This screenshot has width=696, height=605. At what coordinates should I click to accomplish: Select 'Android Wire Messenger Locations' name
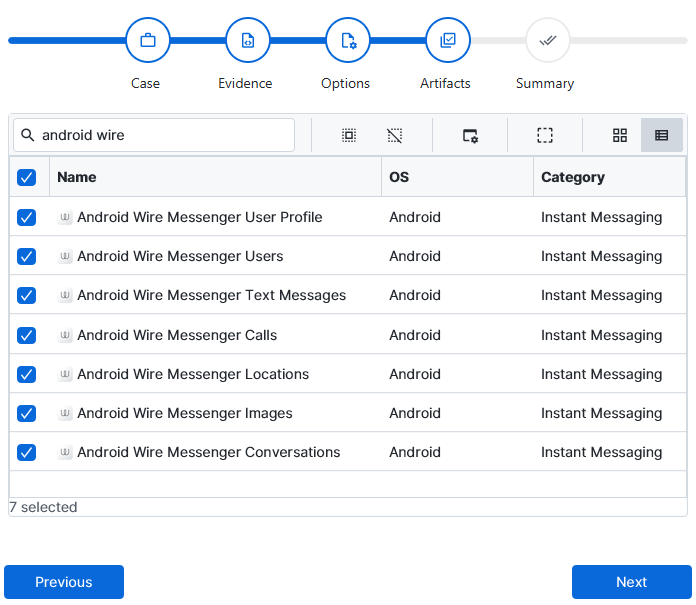[193, 374]
